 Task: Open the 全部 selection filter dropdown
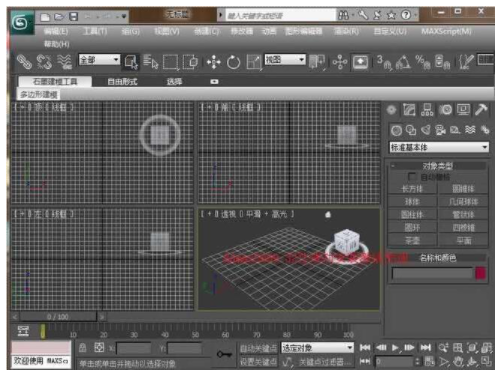[99, 60]
